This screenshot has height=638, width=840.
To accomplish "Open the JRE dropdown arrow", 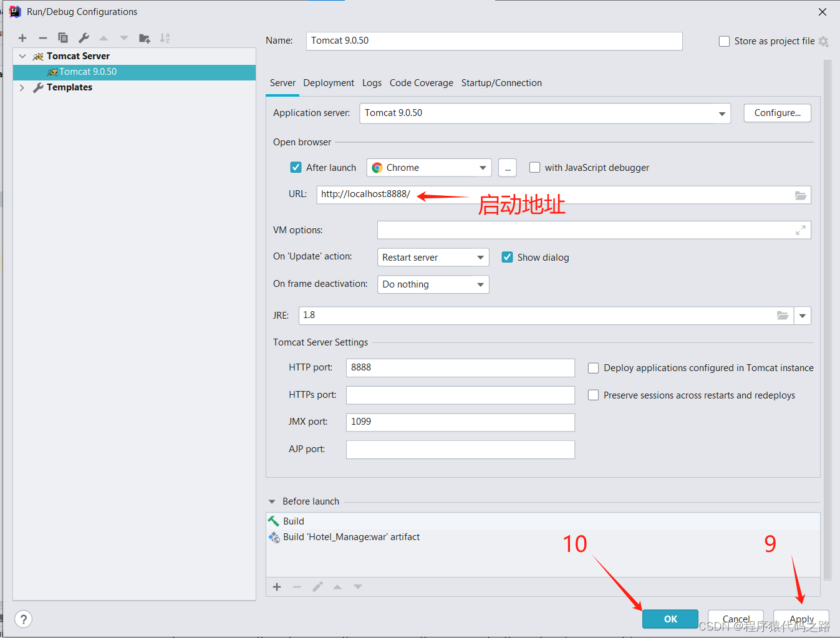I will (x=803, y=316).
